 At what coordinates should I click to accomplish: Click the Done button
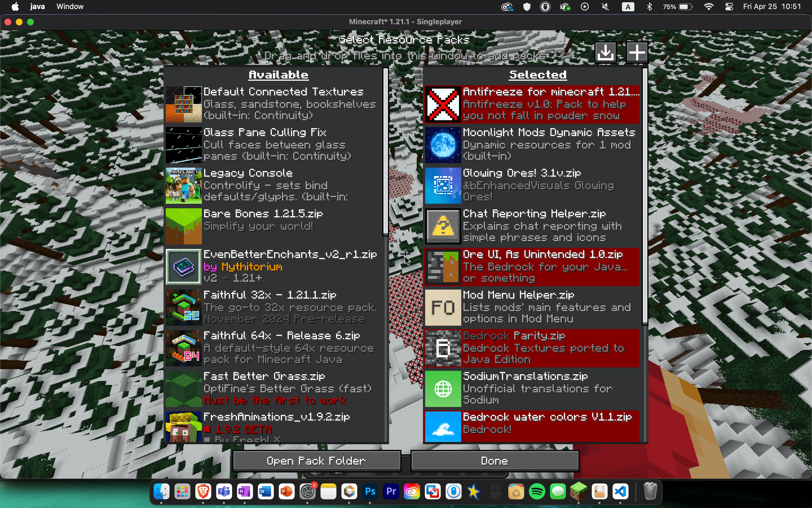495,461
